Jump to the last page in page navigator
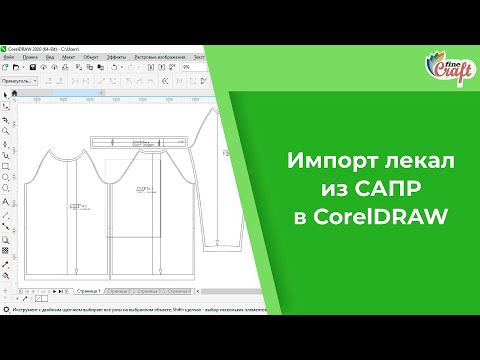 click(x=60, y=291)
